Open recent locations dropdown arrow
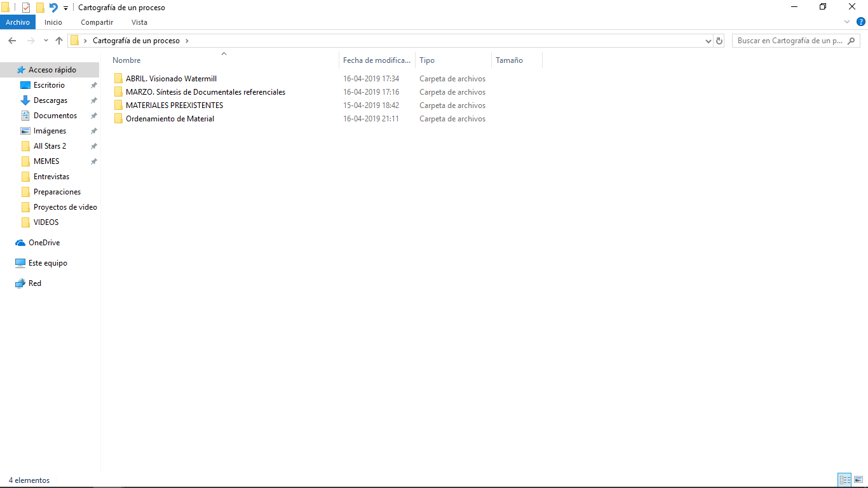The height and width of the screenshot is (488, 868). [x=46, y=41]
